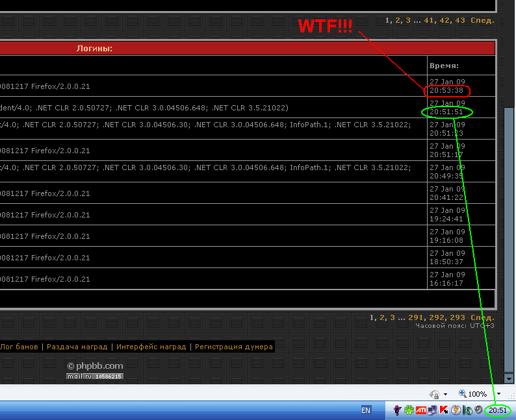Click the green mouse tray icon
The width and height of the screenshot is (516, 420).
pos(467,410)
